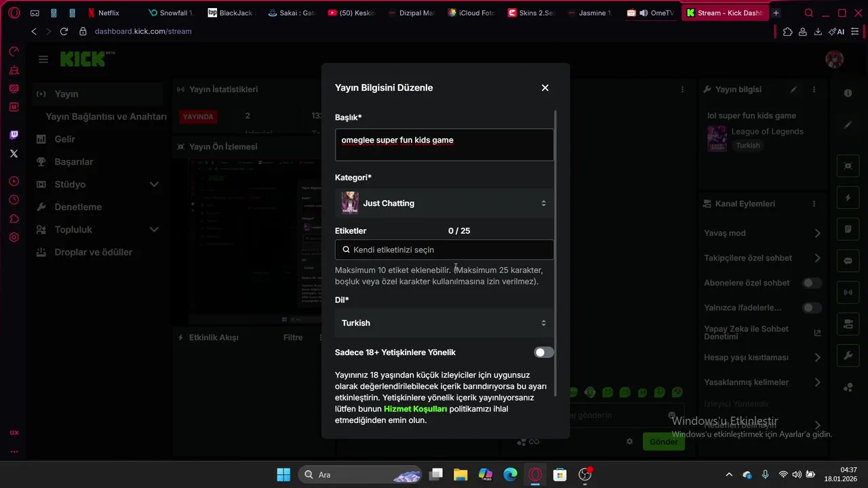Open Yayın bilgisi panel options menu
Screen dimensions: 868x488
tap(814, 89)
